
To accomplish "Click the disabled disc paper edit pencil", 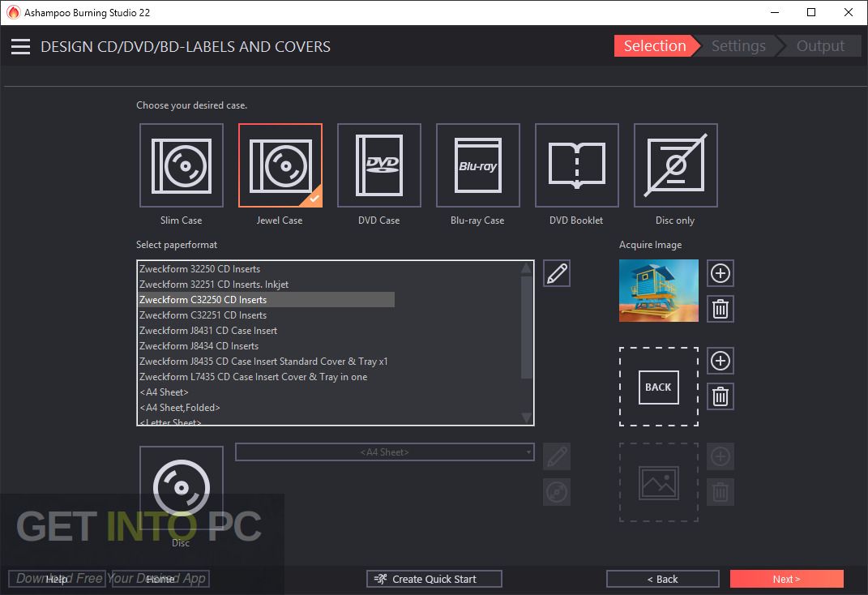I will [557, 456].
